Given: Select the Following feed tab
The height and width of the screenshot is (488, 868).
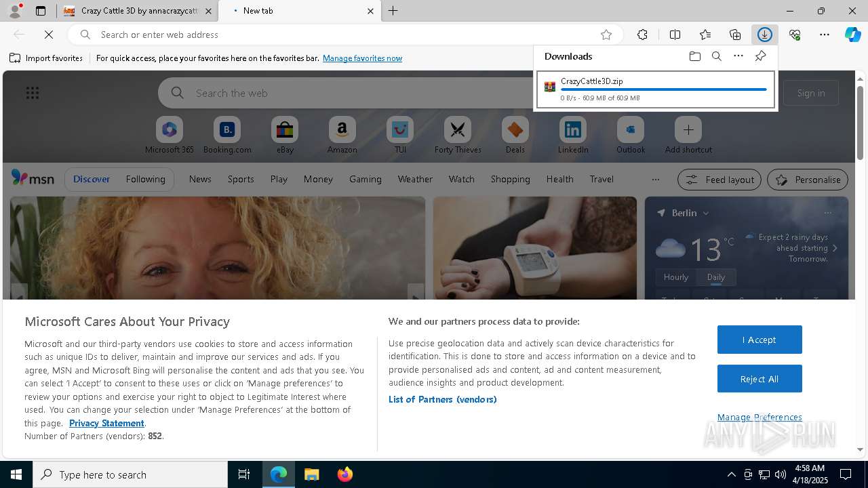Looking at the screenshot, I should (x=145, y=179).
